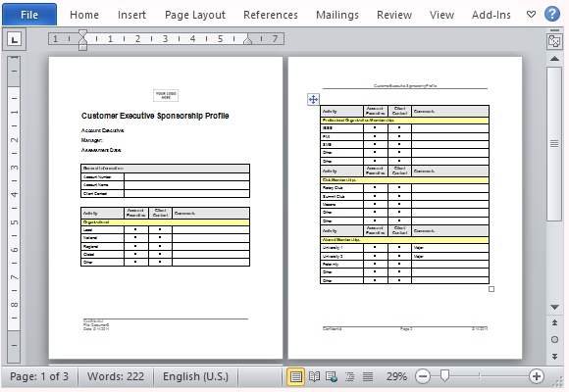Image resolution: width=569 pixels, height=392 pixels.
Task: Switch to Web Layout view icon
Action: tap(332, 376)
